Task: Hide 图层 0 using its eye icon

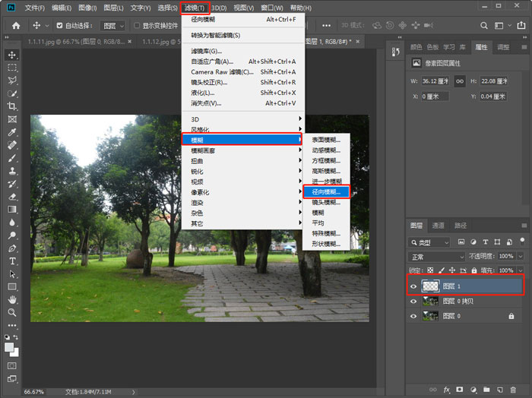Action: [413, 316]
